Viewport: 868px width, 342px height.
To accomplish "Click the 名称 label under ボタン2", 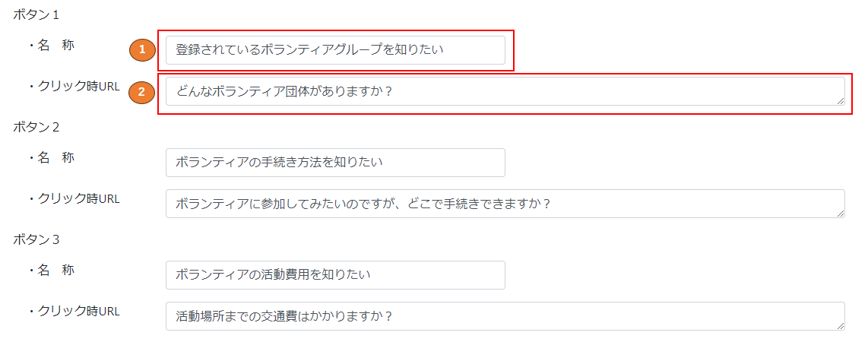I will [x=52, y=158].
